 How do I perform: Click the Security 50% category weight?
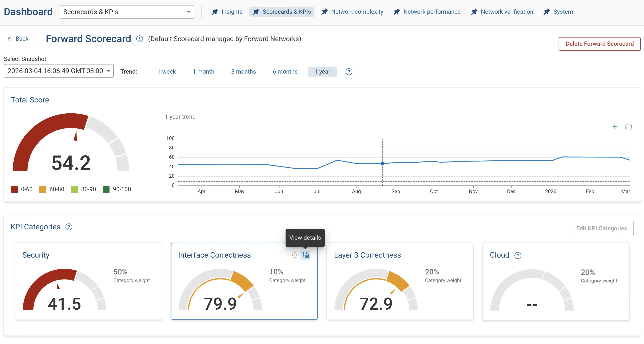pos(131,275)
